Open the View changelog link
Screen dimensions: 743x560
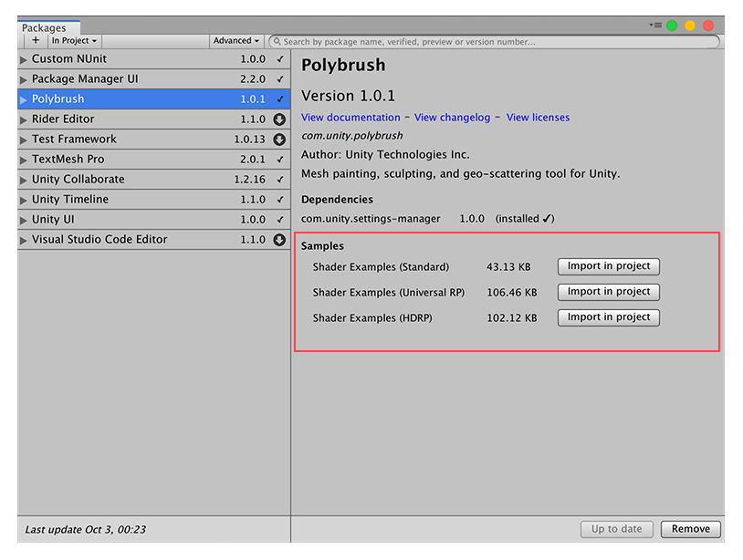[x=452, y=117]
